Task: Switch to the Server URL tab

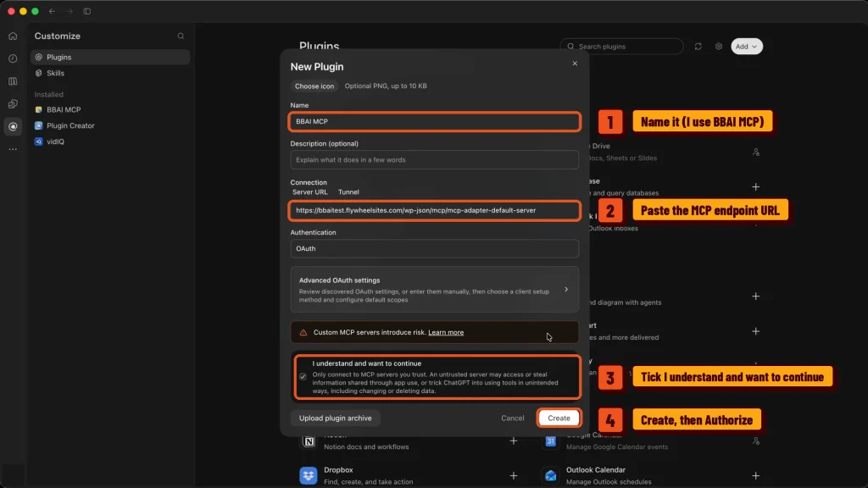Action: [310, 192]
